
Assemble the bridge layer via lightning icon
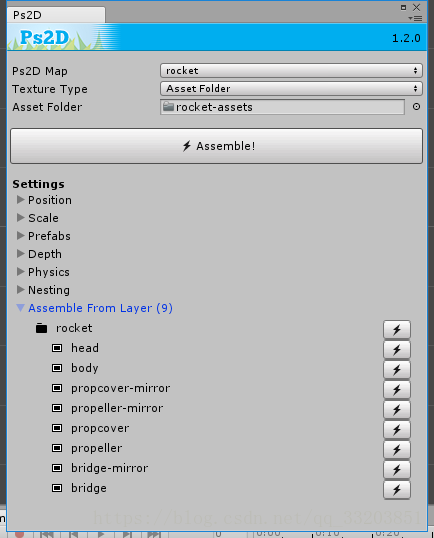click(397, 489)
